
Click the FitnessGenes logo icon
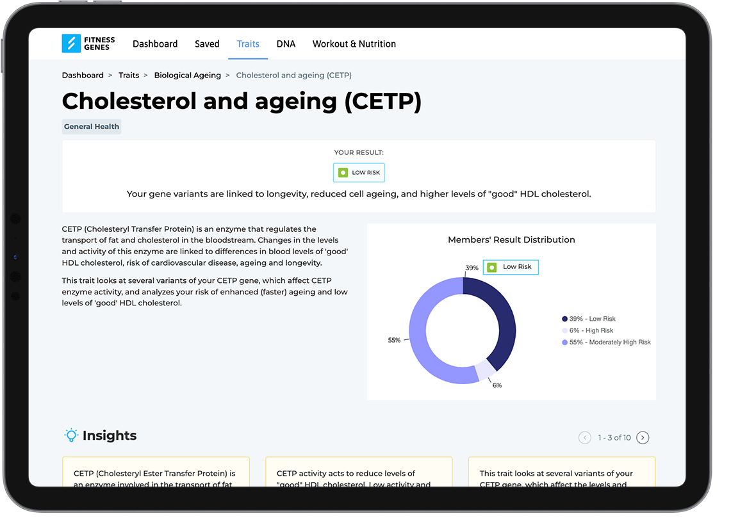click(x=71, y=44)
